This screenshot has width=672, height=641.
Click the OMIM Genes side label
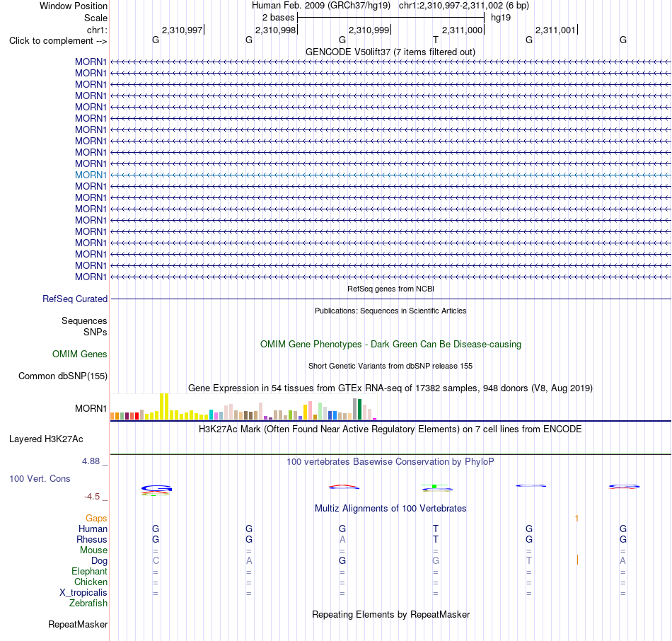[x=80, y=354]
